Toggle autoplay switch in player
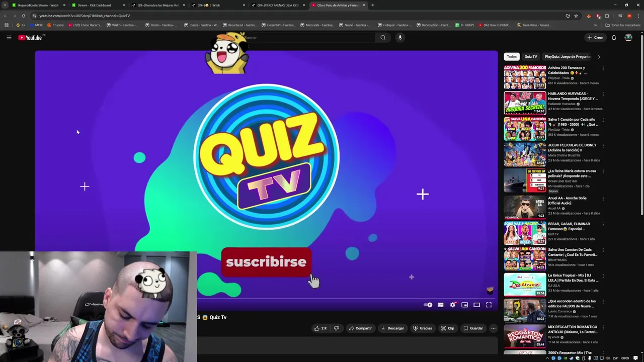This screenshot has width=644, height=362. pyautogui.click(x=428, y=305)
